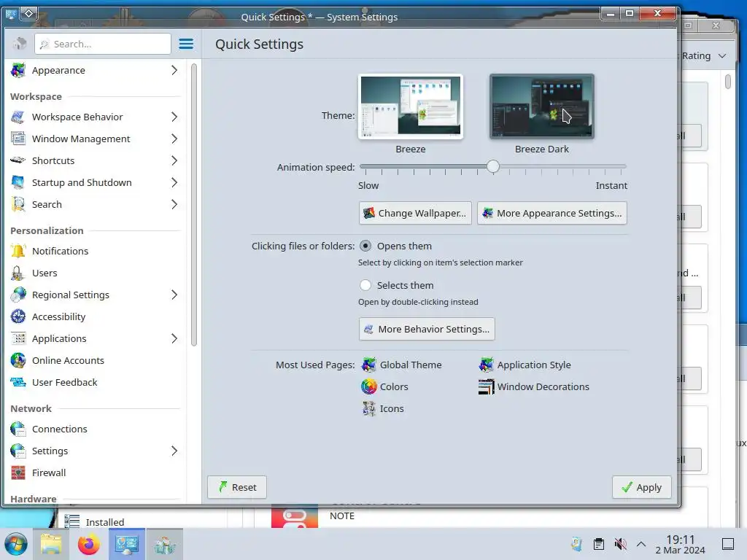Select the 'Opens them' radio button
Viewport: 747px width, 560px height.
point(365,246)
